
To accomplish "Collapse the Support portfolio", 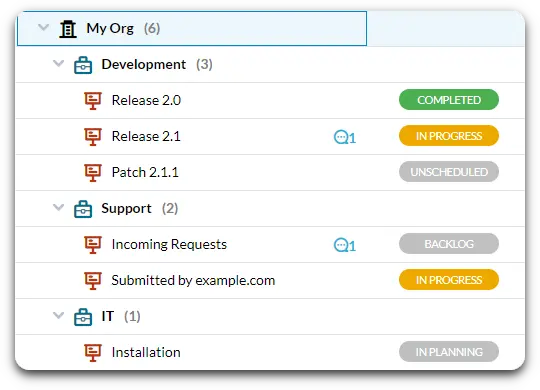I will [59, 207].
